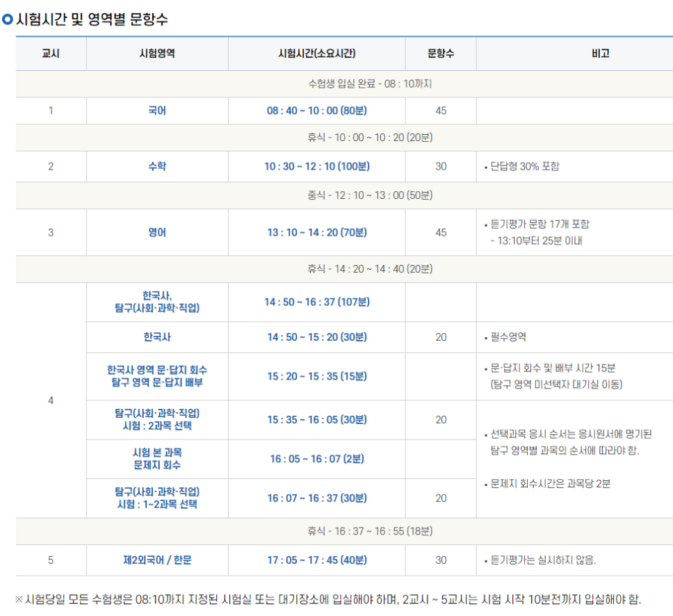Click the time '14 : 50 ~ 16 : 37 (107분)'
673x616 pixels.
(317, 302)
